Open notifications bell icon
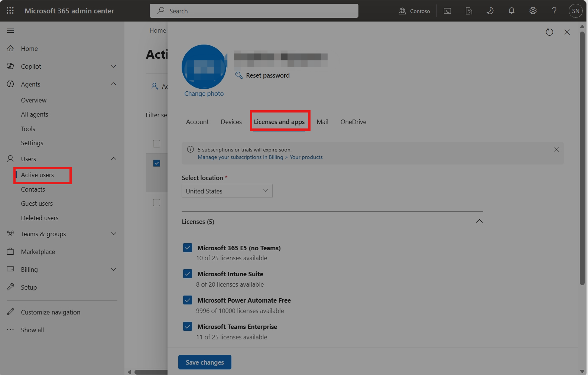 pyautogui.click(x=511, y=11)
